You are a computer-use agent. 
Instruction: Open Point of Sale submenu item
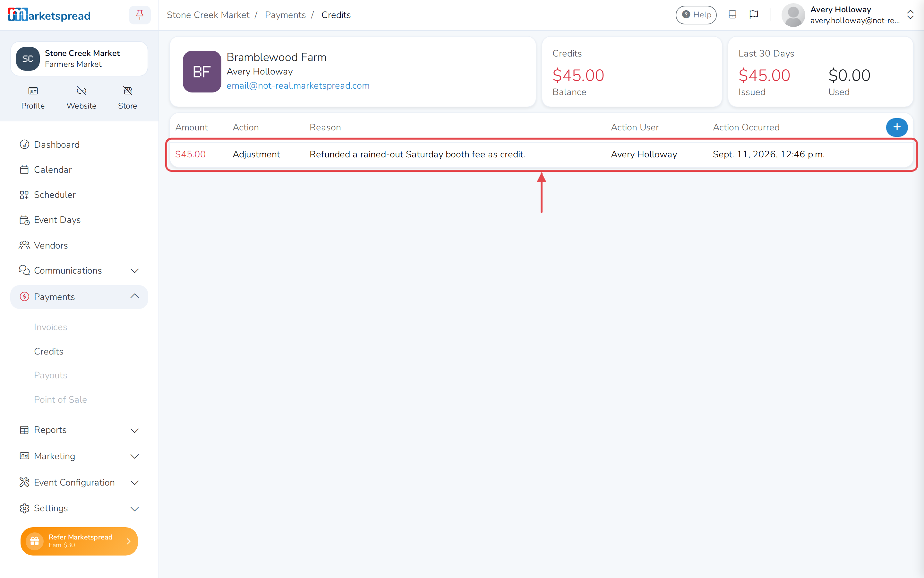(x=60, y=399)
